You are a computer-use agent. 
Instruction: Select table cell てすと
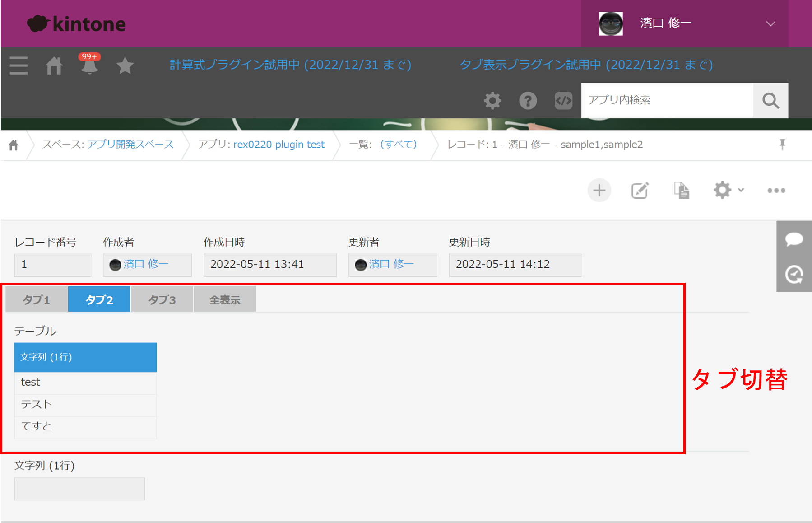tap(86, 427)
